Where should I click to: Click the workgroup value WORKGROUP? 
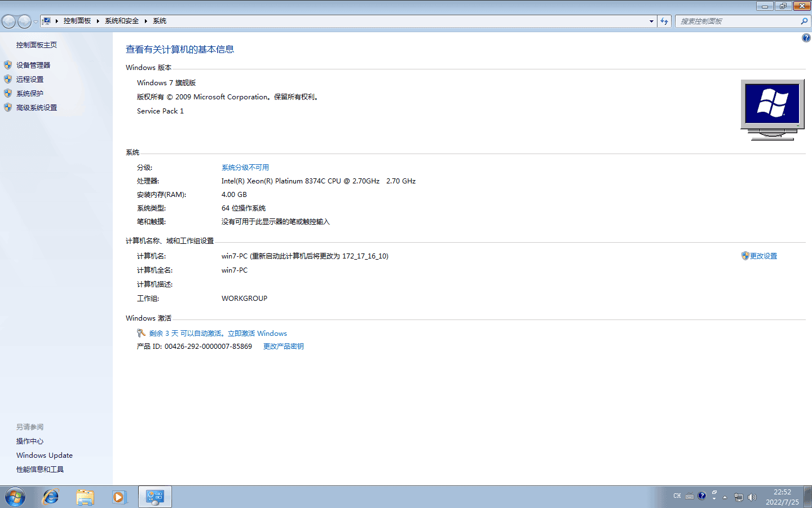point(244,299)
